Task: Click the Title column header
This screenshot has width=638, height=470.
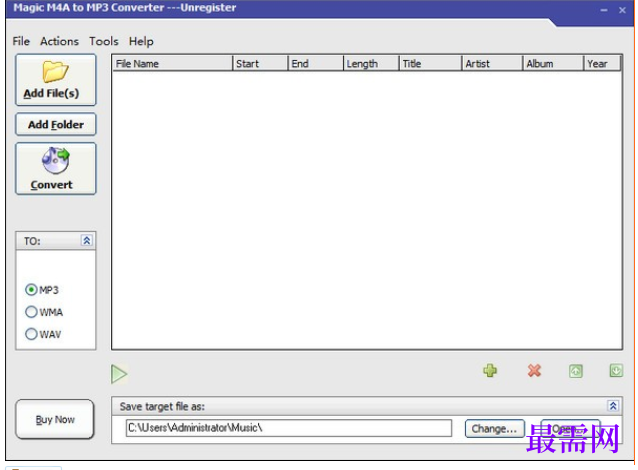Action: pos(430,63)
